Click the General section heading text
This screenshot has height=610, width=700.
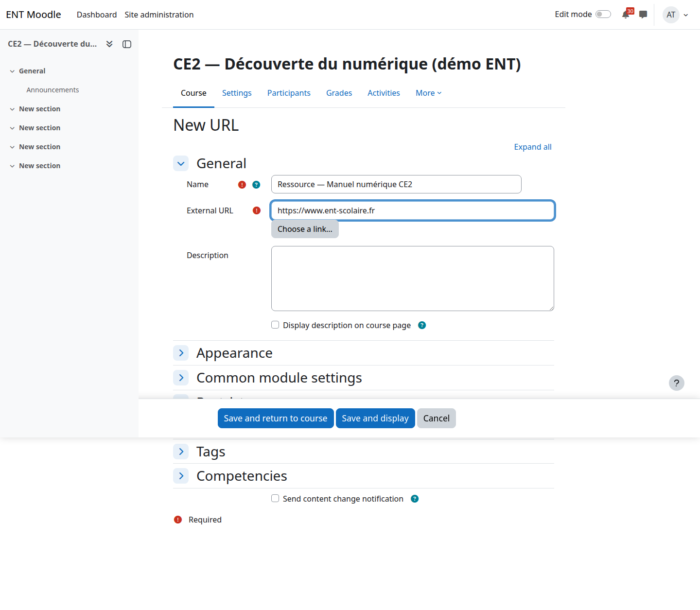click(x=221, y=163)
